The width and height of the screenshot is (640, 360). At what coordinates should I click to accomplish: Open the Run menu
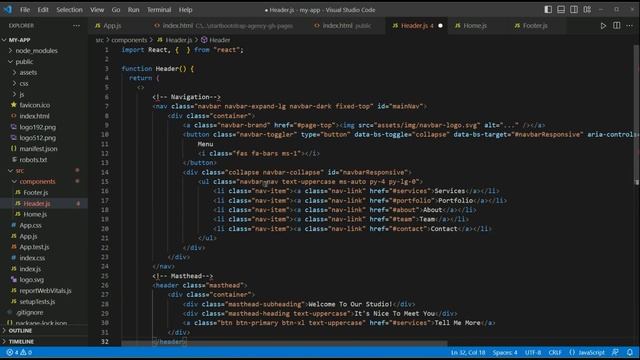point(133,10)
